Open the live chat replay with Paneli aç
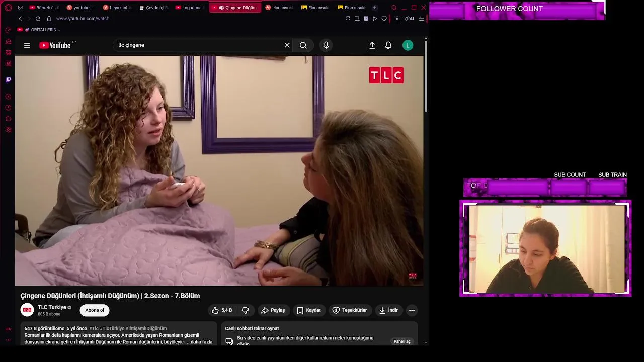This screenshot has height=362, width=644. tap(402, 341)
